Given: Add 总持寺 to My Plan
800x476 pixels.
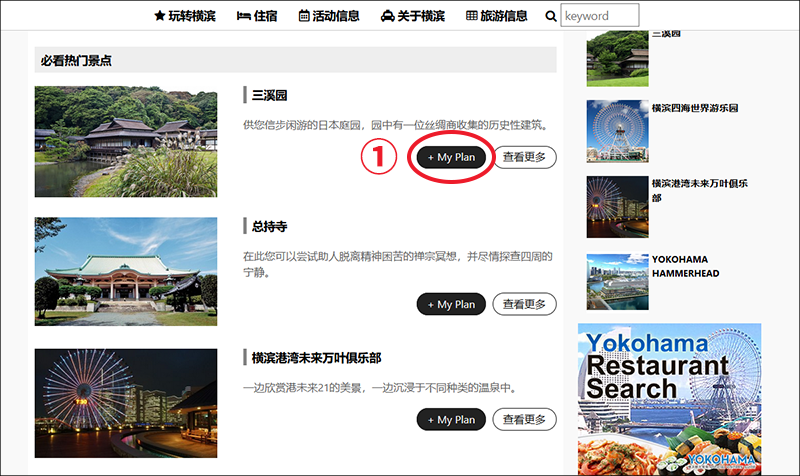Looking at the screenshot, I should [451, 305].
